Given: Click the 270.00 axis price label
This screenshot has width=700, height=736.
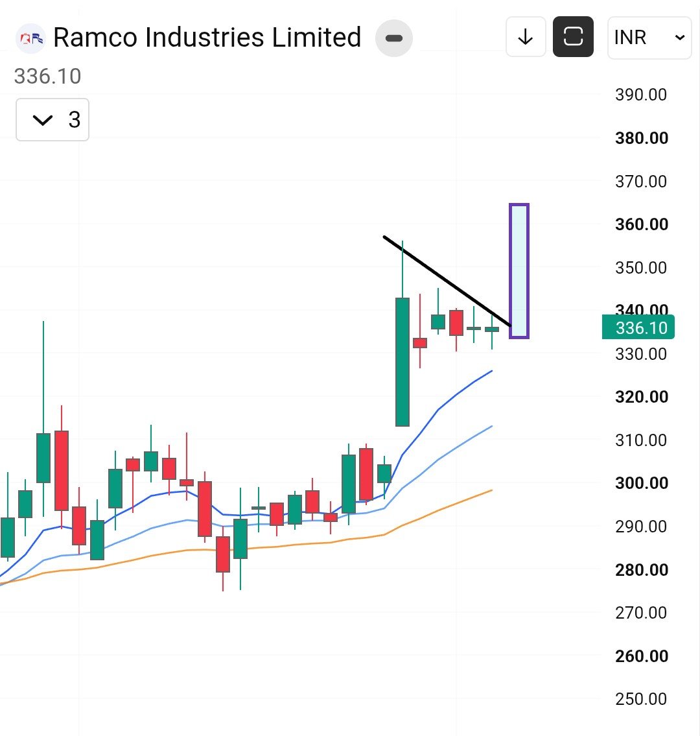Looking at the screenshot, I should (641, 613).
